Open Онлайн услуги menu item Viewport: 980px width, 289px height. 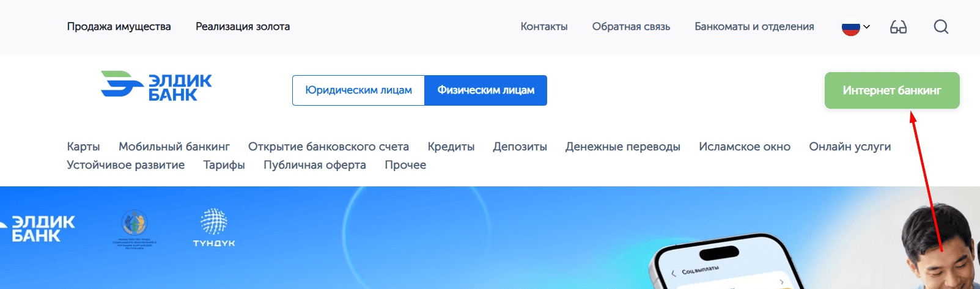coord(850,147)
